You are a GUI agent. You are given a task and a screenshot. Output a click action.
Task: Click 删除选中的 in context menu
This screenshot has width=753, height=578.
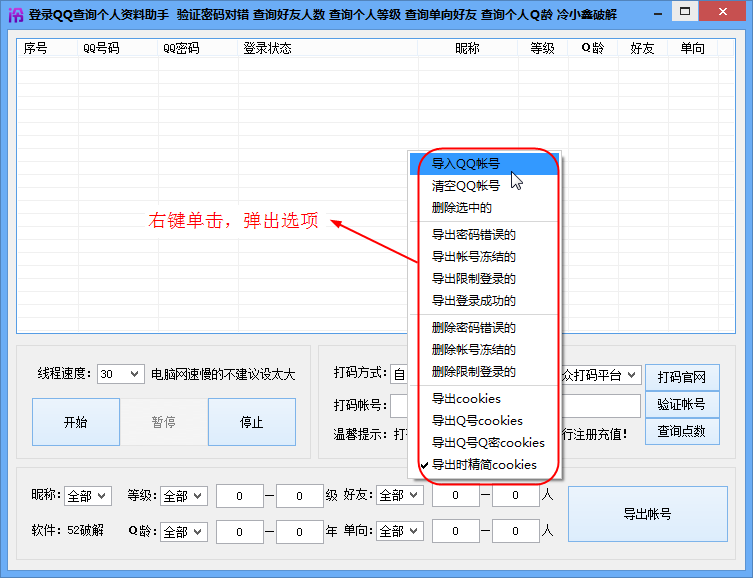[x=484, y=208]
